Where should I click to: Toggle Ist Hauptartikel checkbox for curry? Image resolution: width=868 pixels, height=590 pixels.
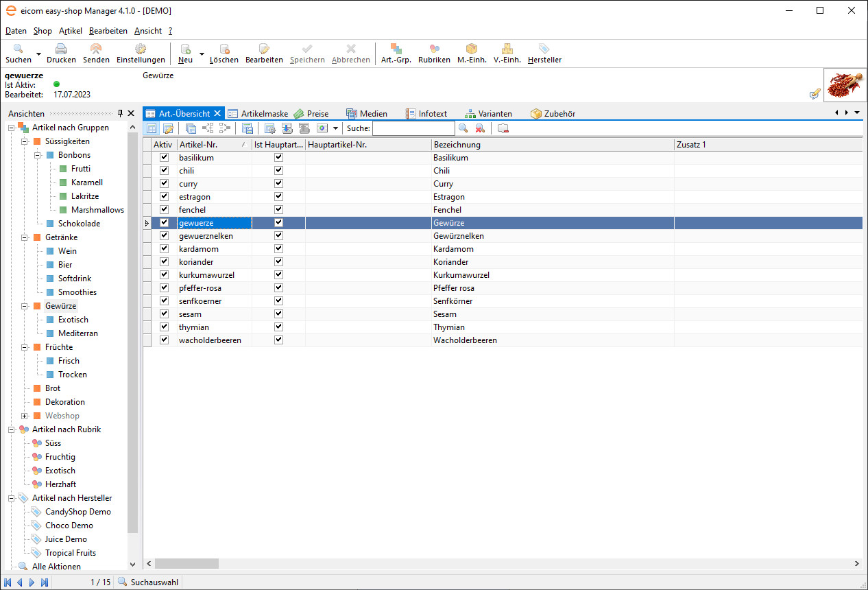click(278, 184)
